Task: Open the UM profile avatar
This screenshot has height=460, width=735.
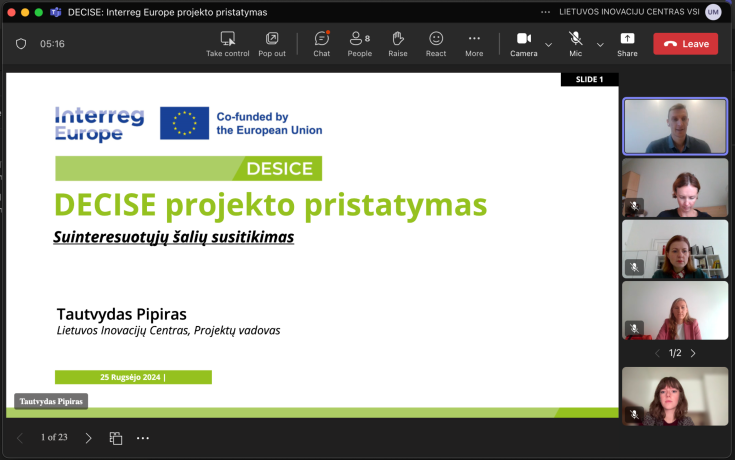Action: point(713,12)
